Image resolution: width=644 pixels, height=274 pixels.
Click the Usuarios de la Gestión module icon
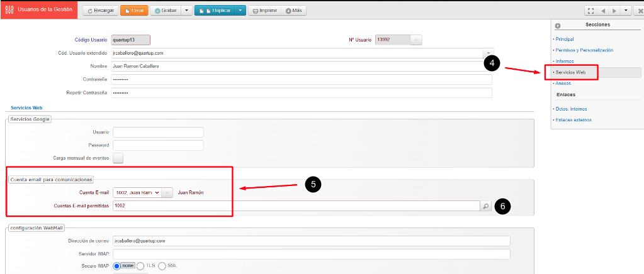[9, 9]
